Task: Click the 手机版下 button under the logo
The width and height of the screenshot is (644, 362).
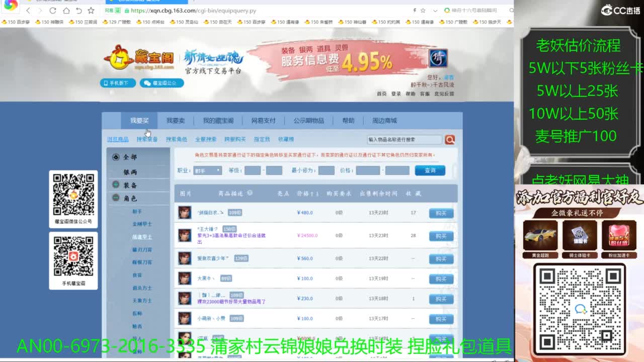Action: (x=117, y=83)
